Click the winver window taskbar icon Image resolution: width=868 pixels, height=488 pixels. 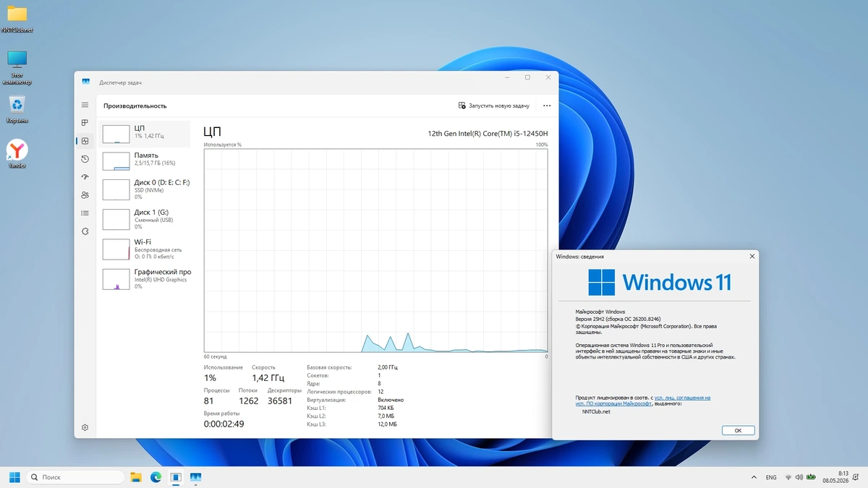coord(176,477)
